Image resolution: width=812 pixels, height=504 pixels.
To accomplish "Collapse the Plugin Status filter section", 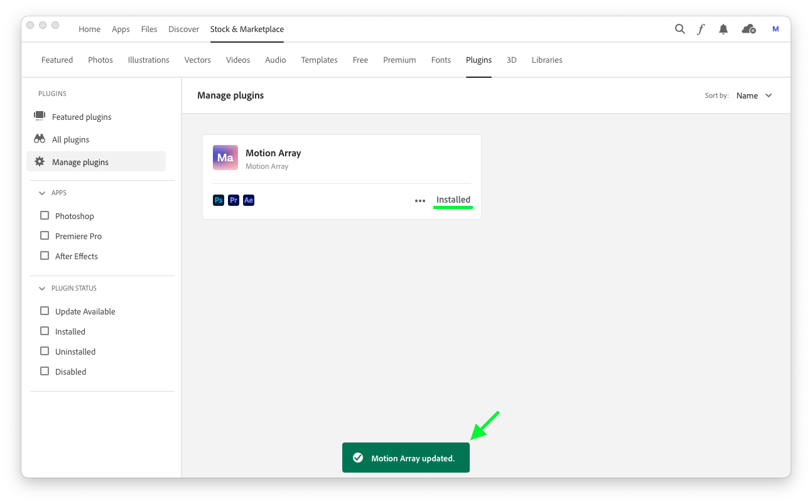I will (42, 289).
